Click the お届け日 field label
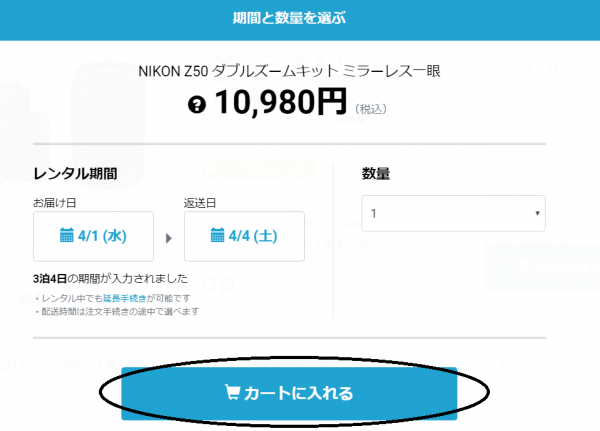The width and height of the screenshot is (600, 431). 55,203
